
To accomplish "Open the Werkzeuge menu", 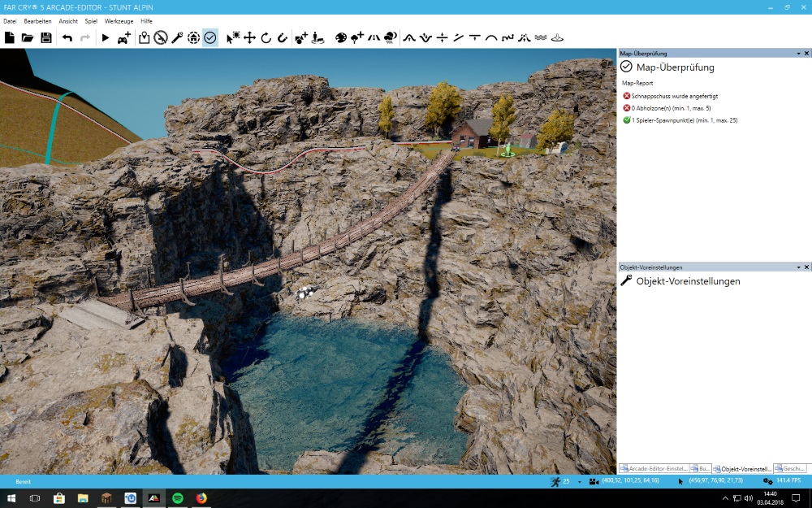I will [119, 20].
